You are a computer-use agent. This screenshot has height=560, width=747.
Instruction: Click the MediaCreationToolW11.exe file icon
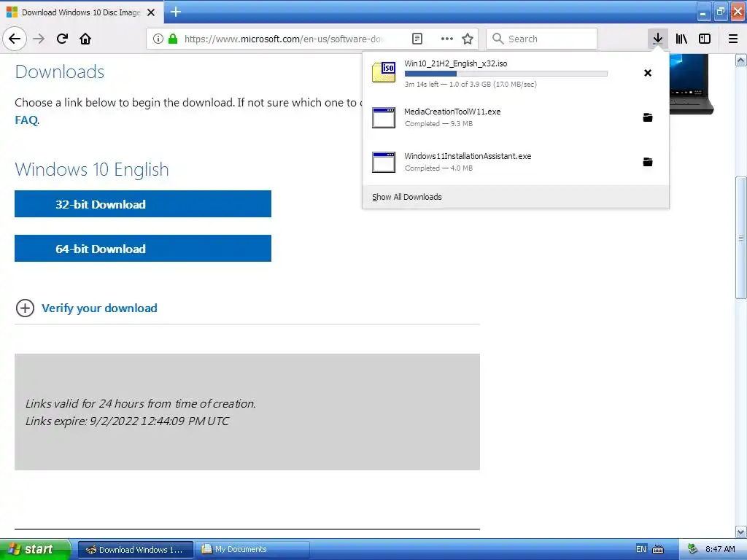click(x=384, y=117)
